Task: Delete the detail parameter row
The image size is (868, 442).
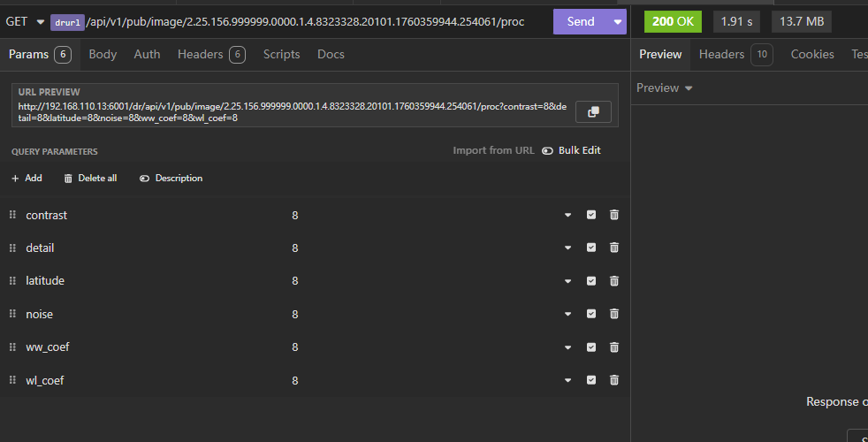Action: tap(614, 248)
